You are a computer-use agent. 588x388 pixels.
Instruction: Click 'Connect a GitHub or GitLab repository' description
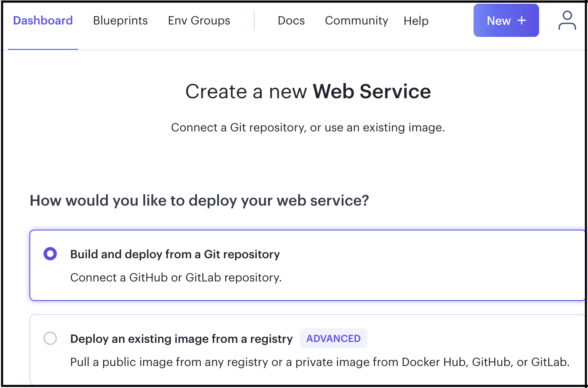coord(176,277)
